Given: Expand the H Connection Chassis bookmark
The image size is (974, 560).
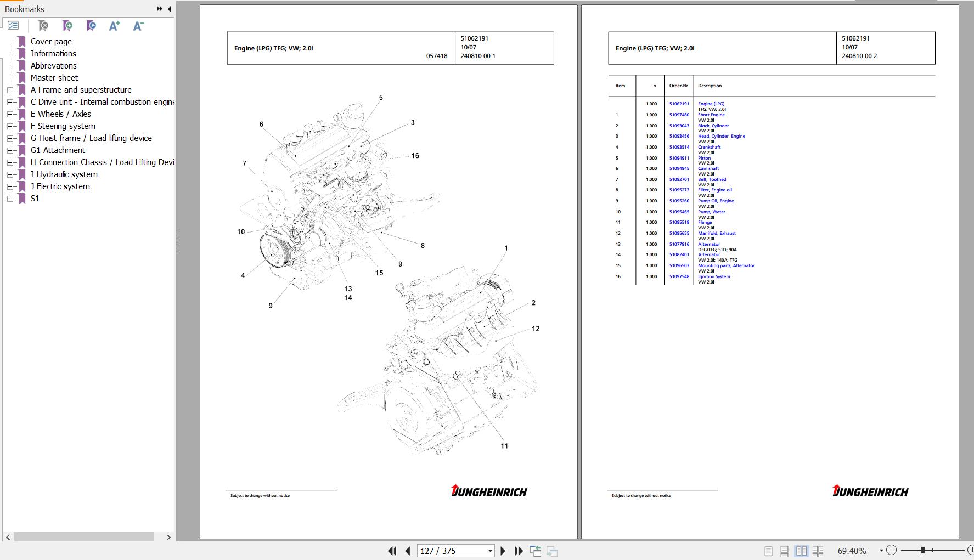Looking at the screenshot, I should pos(10,162).
